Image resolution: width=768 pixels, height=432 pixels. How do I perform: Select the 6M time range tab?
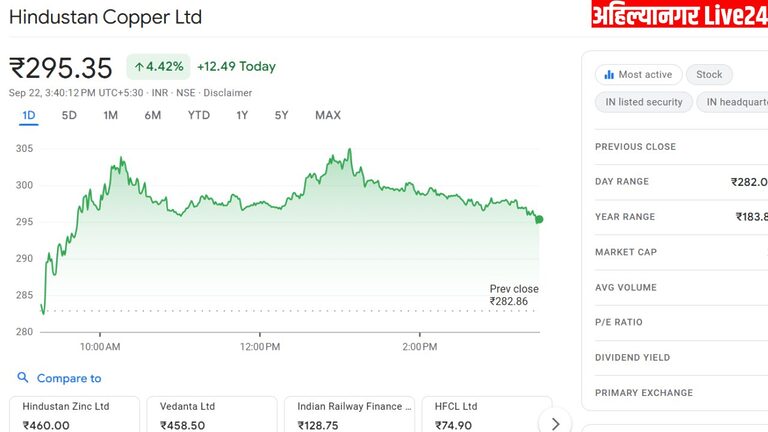152,115
